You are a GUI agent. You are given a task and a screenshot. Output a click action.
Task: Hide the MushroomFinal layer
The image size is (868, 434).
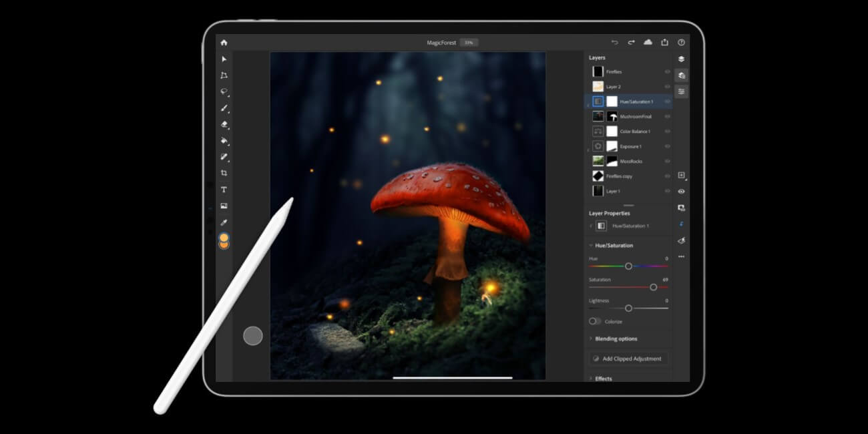coord(667,117)
